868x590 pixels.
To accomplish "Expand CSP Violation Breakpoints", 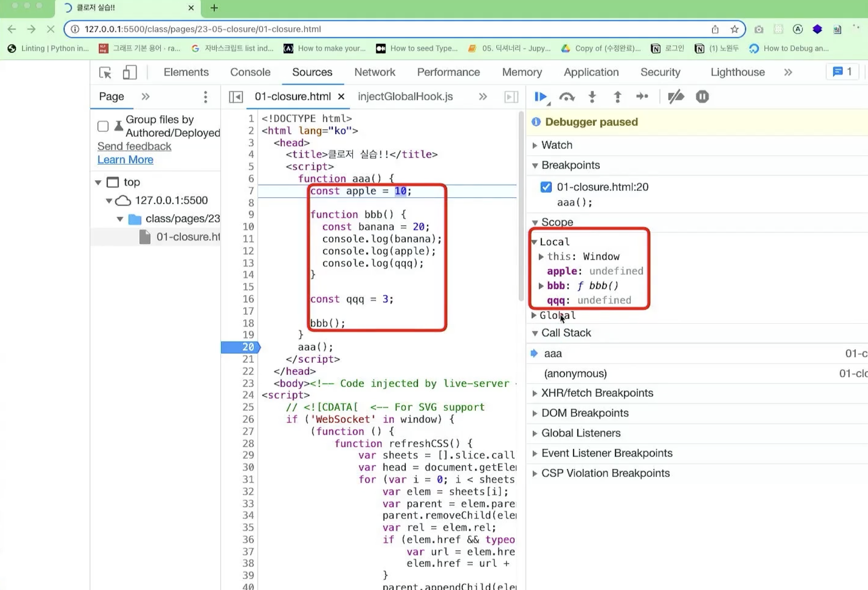I will [x=535, y=474].
